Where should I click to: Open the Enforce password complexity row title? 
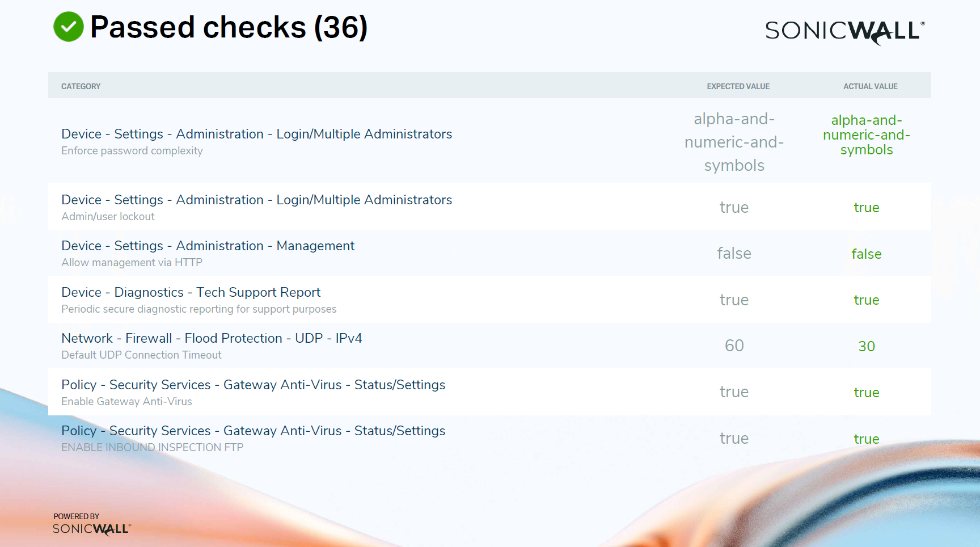tap(256, 134)
